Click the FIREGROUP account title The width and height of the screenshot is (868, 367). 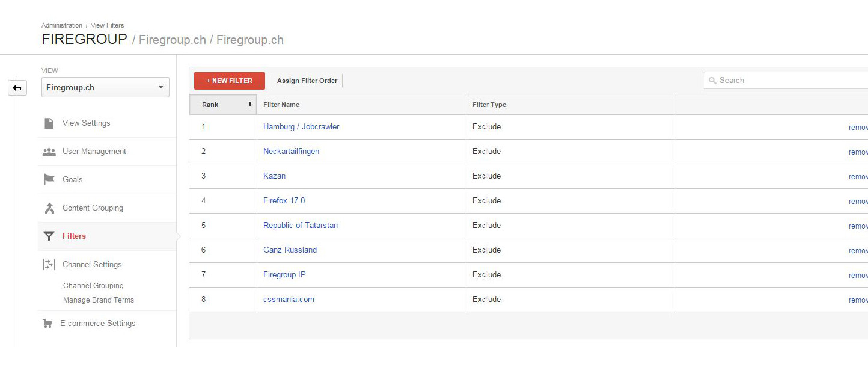(x=84, y=40)
